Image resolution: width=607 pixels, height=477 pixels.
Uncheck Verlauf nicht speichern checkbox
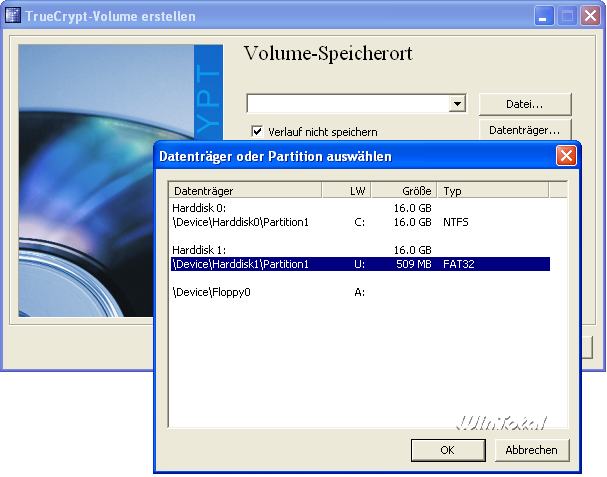click(x=257, y=131)
